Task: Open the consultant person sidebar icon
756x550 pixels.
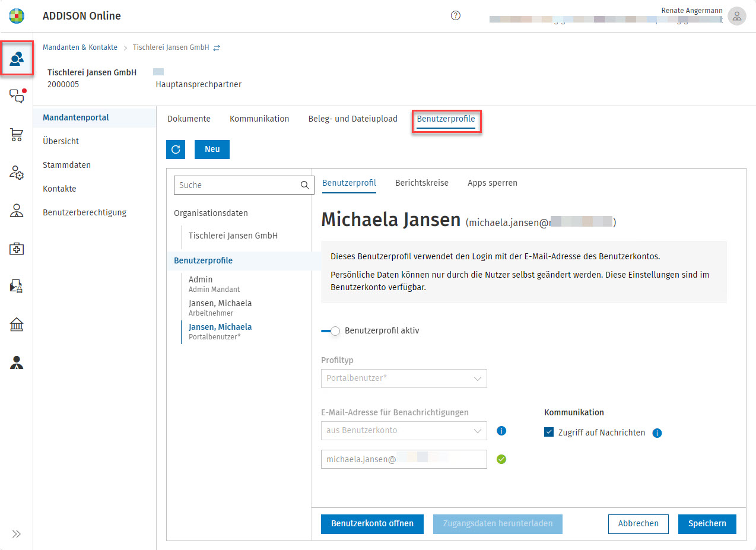Action: click(17, 363)
